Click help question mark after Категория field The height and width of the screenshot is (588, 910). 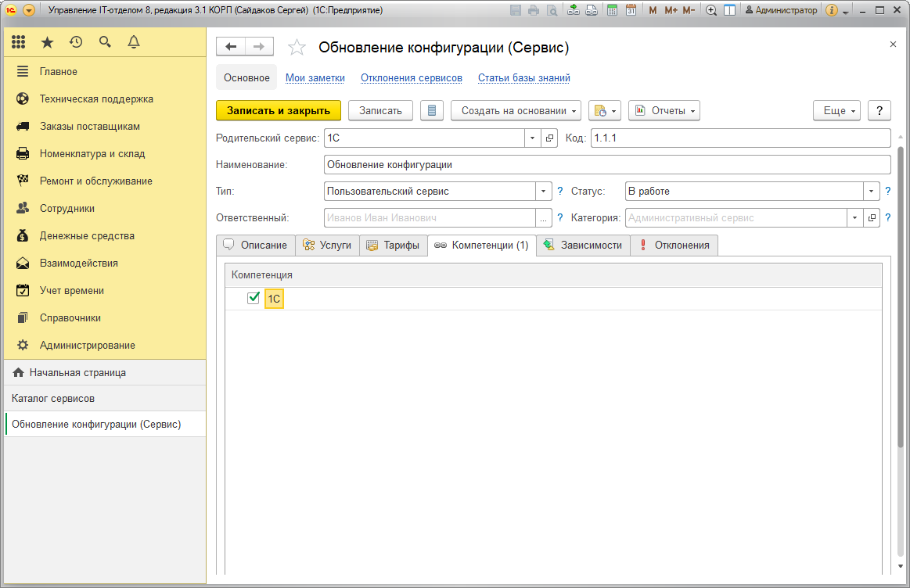click(x=887, y=218)
